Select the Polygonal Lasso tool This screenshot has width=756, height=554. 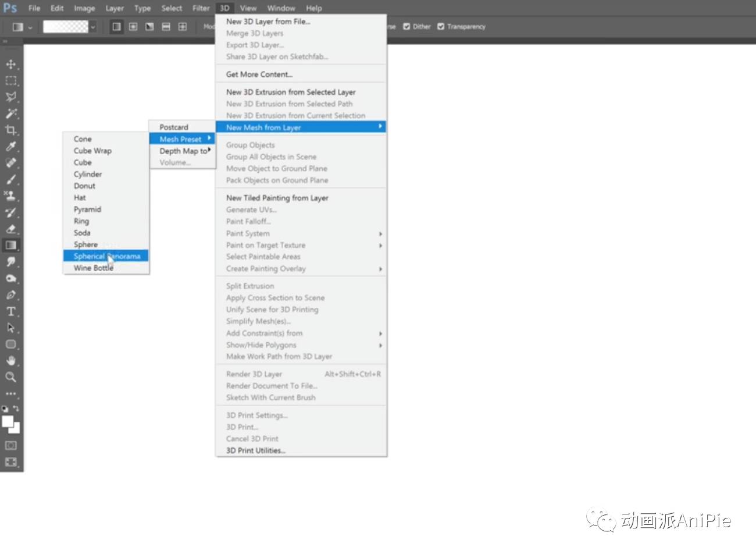[x=11, y=97]
